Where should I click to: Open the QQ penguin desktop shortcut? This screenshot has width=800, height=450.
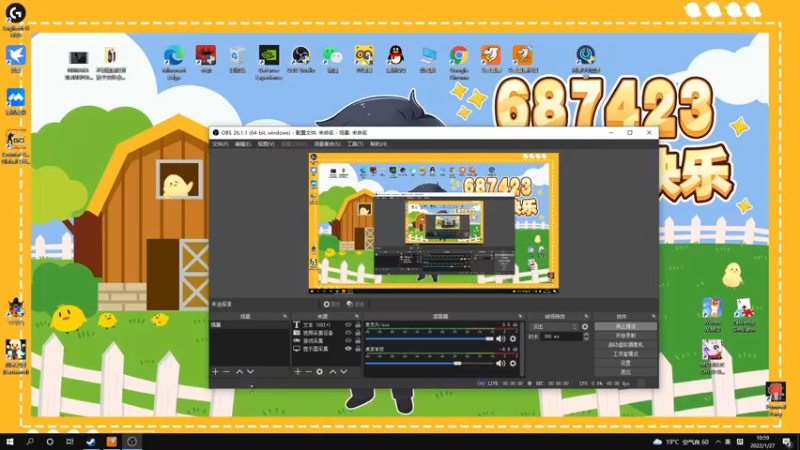click(x=396, y=59)
